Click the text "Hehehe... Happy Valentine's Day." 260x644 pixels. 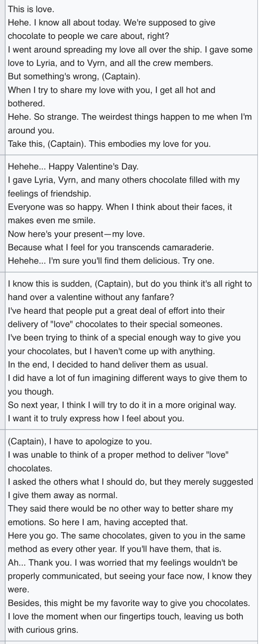[73, 167]
